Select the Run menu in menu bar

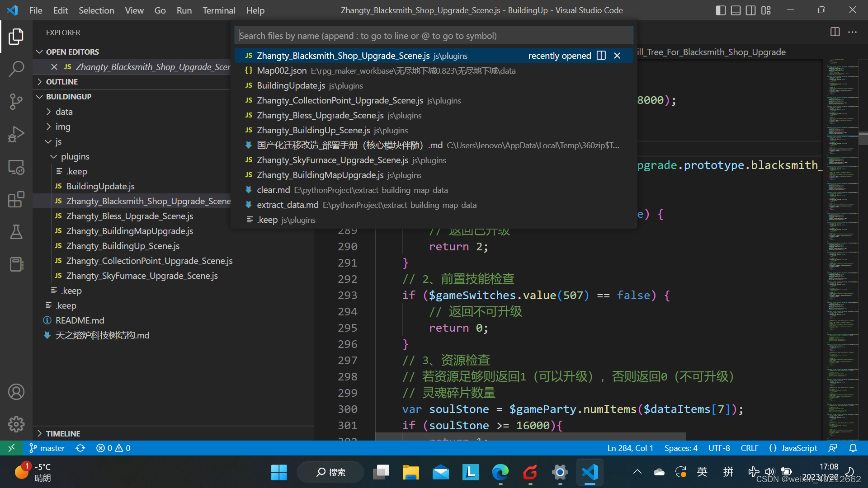pyautogui.click(x=184, y=10)
